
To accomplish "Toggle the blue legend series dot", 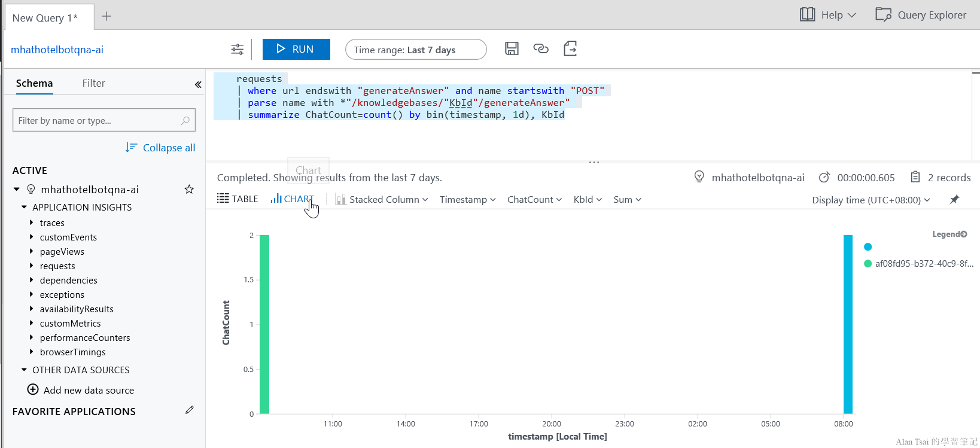I will tap(868, 246).
